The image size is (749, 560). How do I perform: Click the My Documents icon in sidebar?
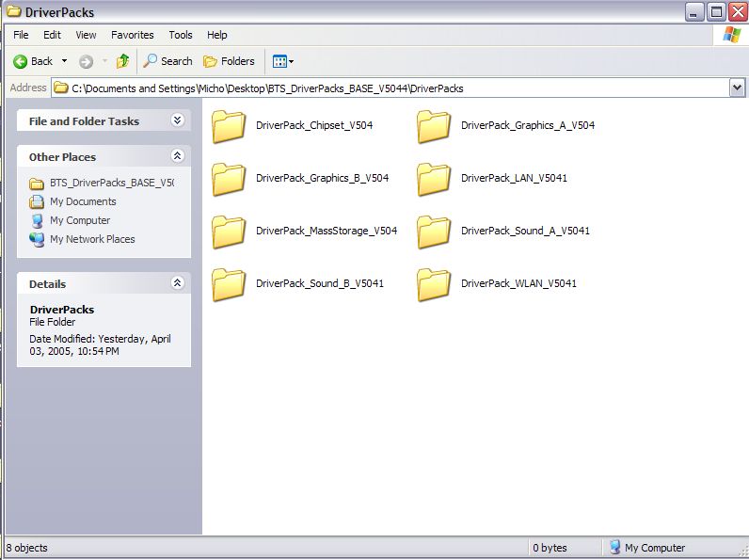coord(37,201)
